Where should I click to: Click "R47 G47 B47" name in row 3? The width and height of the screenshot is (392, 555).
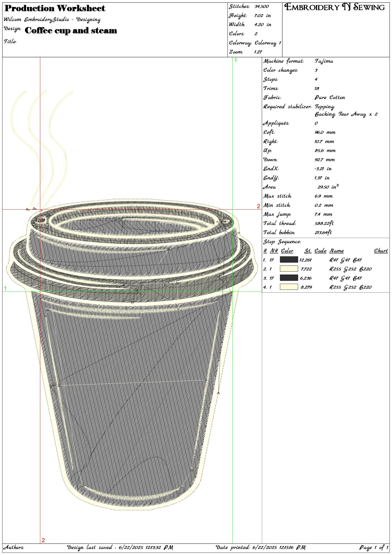pyautogui.click(x=346, y=278)
